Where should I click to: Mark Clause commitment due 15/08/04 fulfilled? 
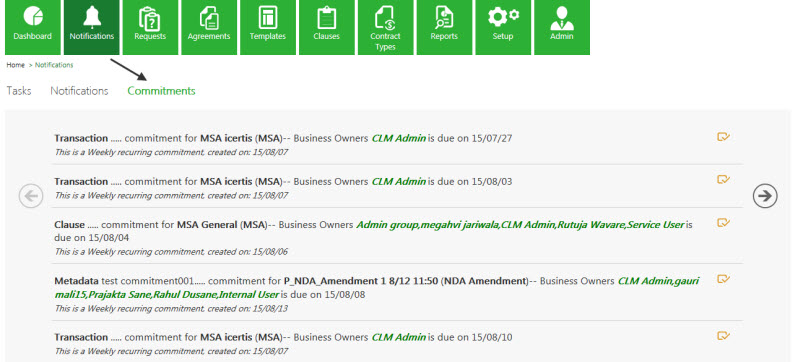(723, 223)
